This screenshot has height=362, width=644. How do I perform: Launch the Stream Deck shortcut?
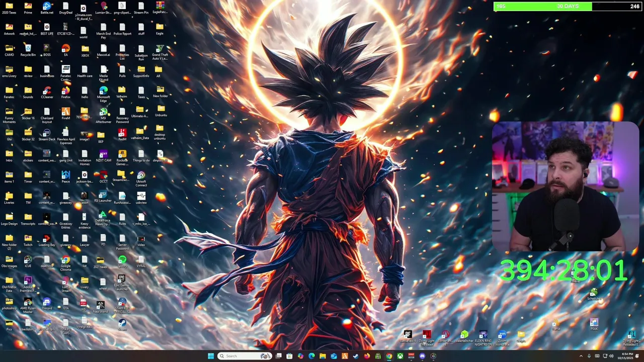[x=47, y=135]
